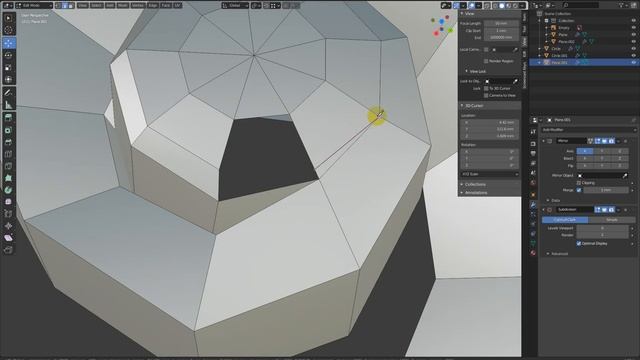This screenshot has height=360, width=640.
Task: Open the Vertex menu in header
Action: tap(138, 5)
